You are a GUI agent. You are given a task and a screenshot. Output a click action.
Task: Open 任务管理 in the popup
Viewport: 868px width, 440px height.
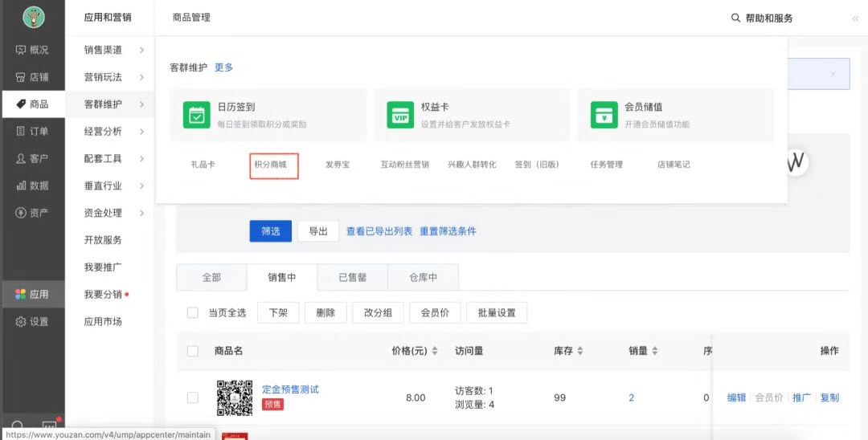point(607,164)
